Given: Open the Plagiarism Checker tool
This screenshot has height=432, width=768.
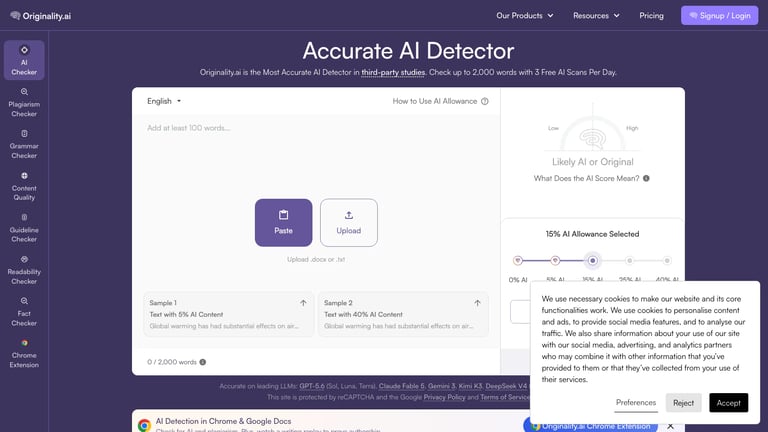Looking at the screenshot, I should pos(24,102).
